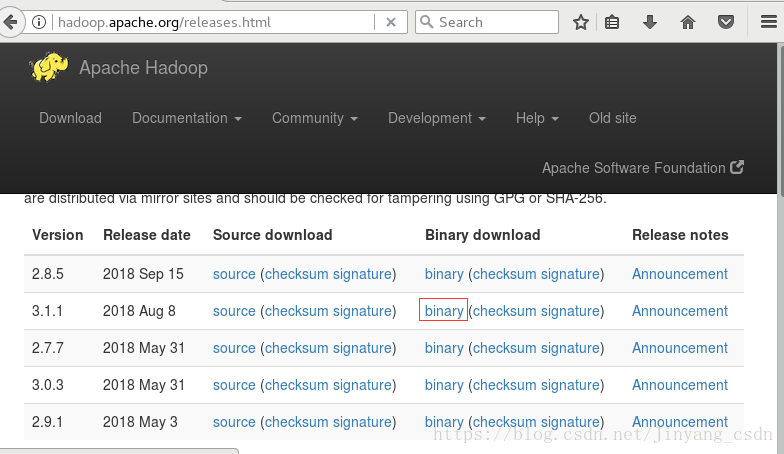
Task: Download binary for version 2.7.7
Action: (444, 348)
